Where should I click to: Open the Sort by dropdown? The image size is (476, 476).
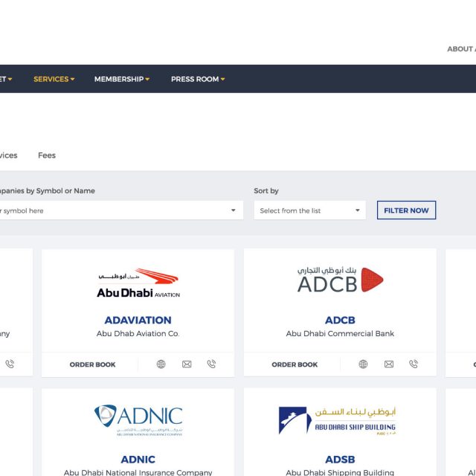tap(309, 210)
